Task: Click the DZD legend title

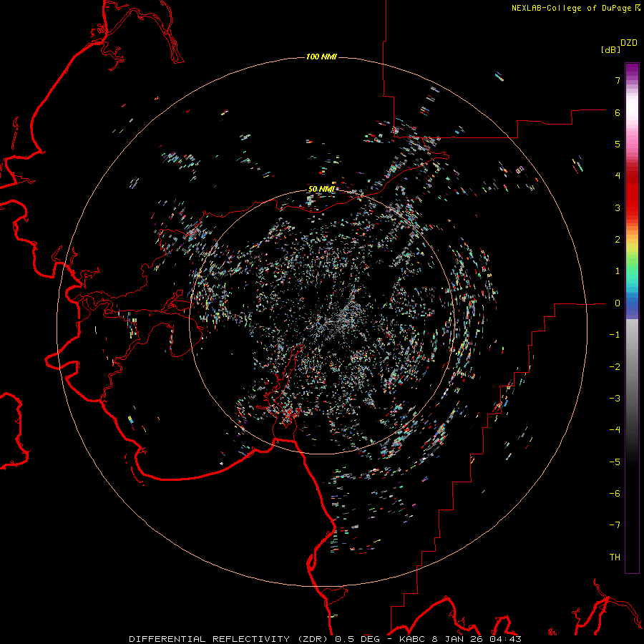Action: [x=629, y=42]
